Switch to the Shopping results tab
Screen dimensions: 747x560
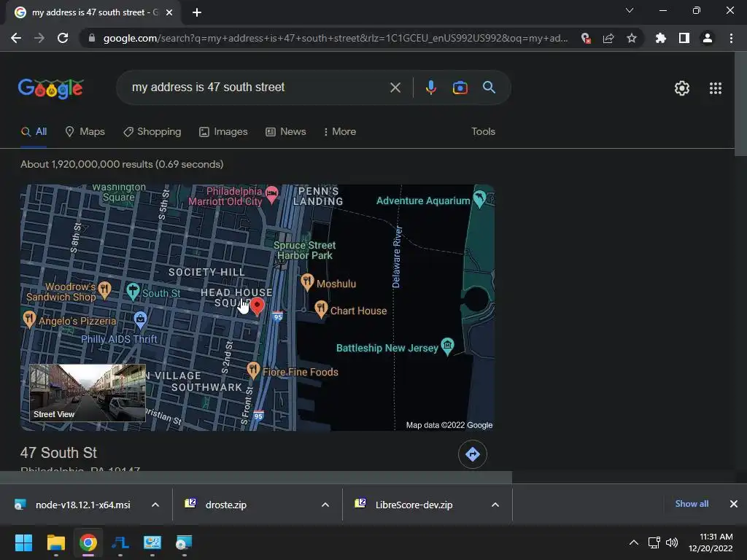click(152, 132)
